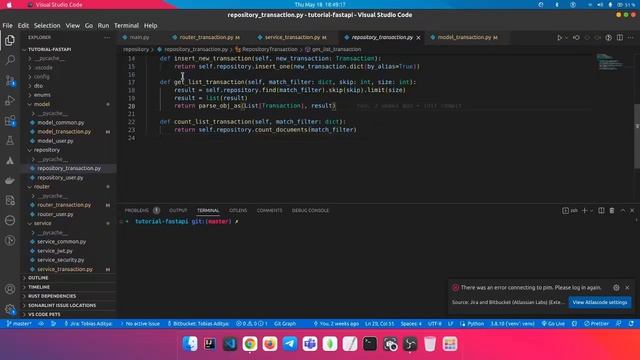Open the Docker whale view
Screen dimensions: 640x360
click(10, 180)
